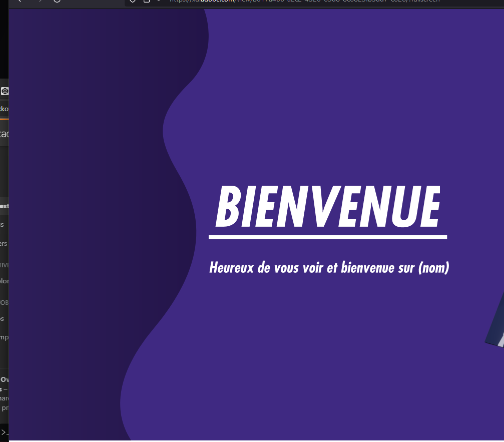
Task: Open the terminal prompt icon at bottom-left
Action: (x=4, y=432)
